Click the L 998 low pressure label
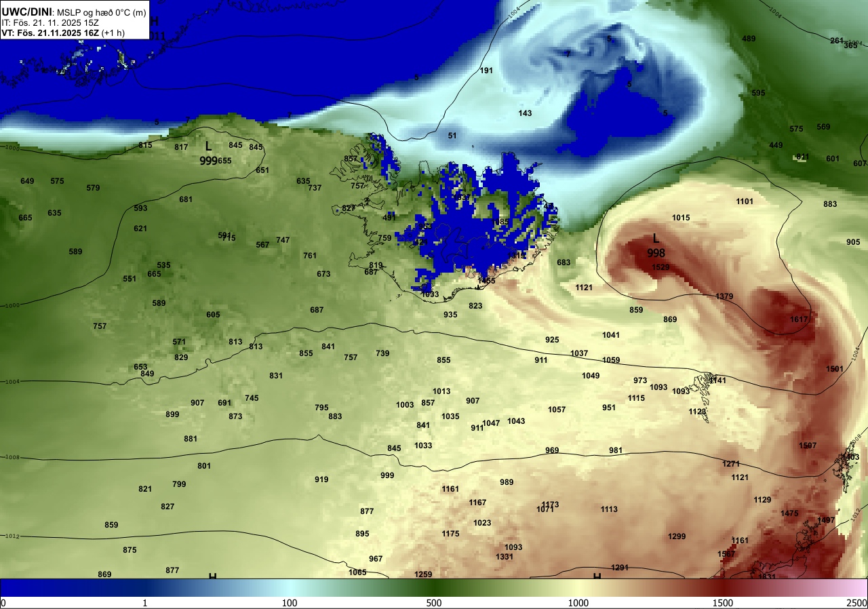This screenshot has height=609, width=868. coord(656,245)
